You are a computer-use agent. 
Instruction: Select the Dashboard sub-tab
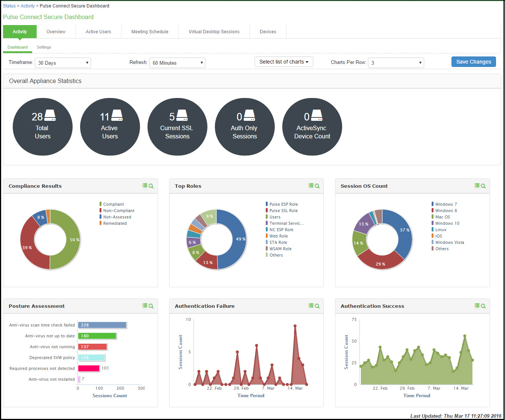tap(18, 47)
